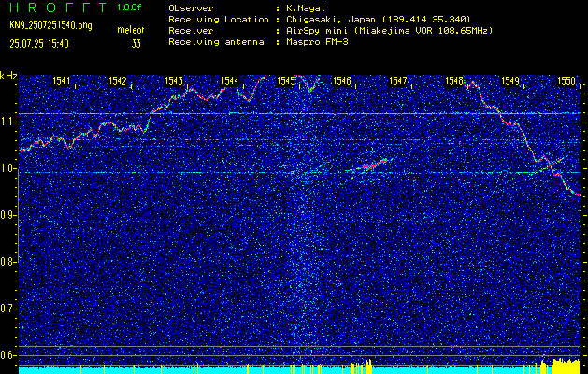Click the 1.1 kHz axis label
588x374 pixels.
click(8, 122)
